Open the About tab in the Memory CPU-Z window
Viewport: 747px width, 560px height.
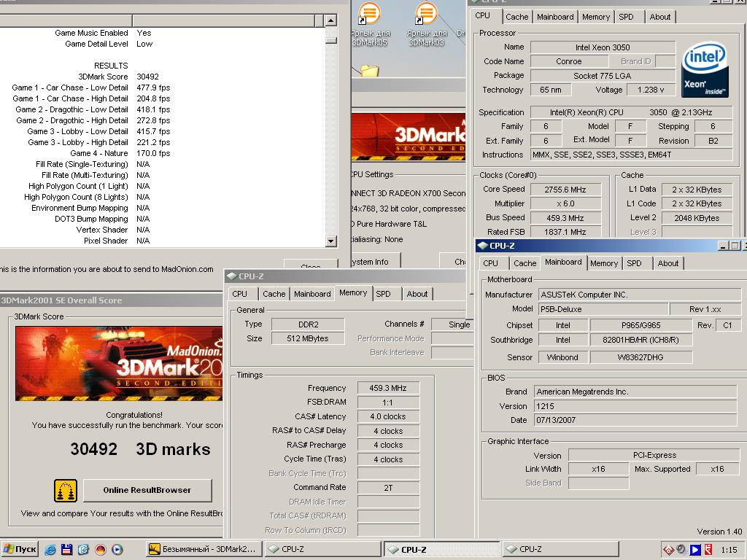tap(417, 294)
